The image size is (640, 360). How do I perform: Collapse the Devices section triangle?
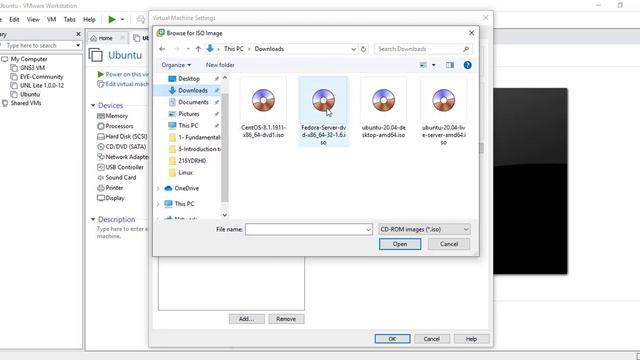pos(93,105)
